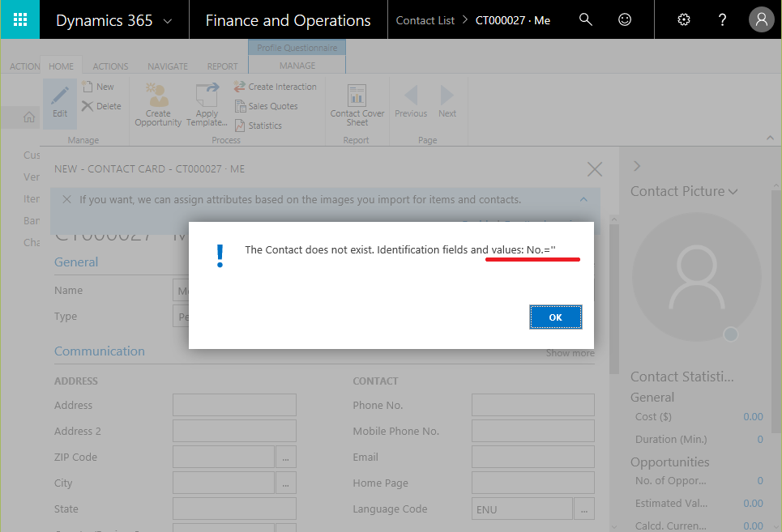The width and height of the screenshot is (782, 532).
Task: Click the Language Code field ENU
Action: tap(522, 509)
